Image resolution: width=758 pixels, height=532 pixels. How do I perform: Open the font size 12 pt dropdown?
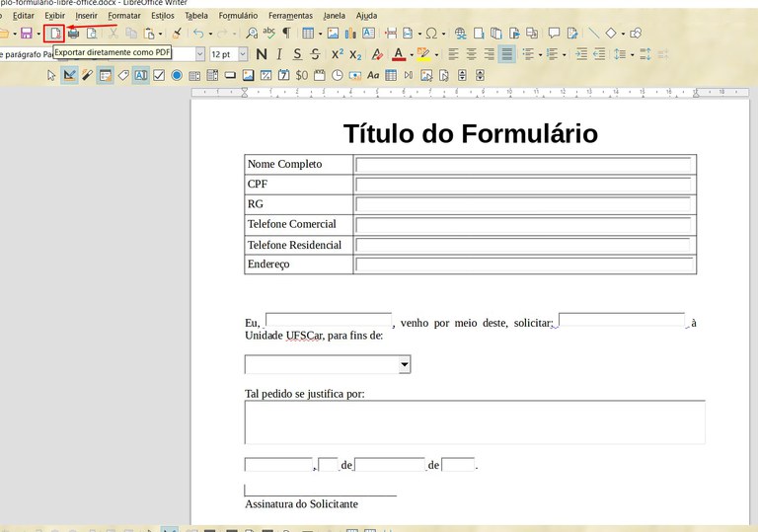click(243, 54)
